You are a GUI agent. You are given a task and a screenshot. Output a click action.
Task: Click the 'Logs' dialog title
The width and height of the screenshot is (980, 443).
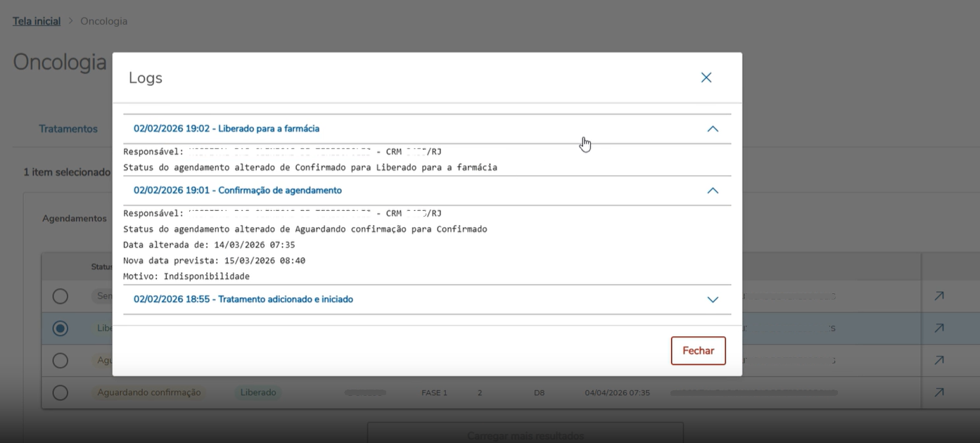tap(146, 78)
